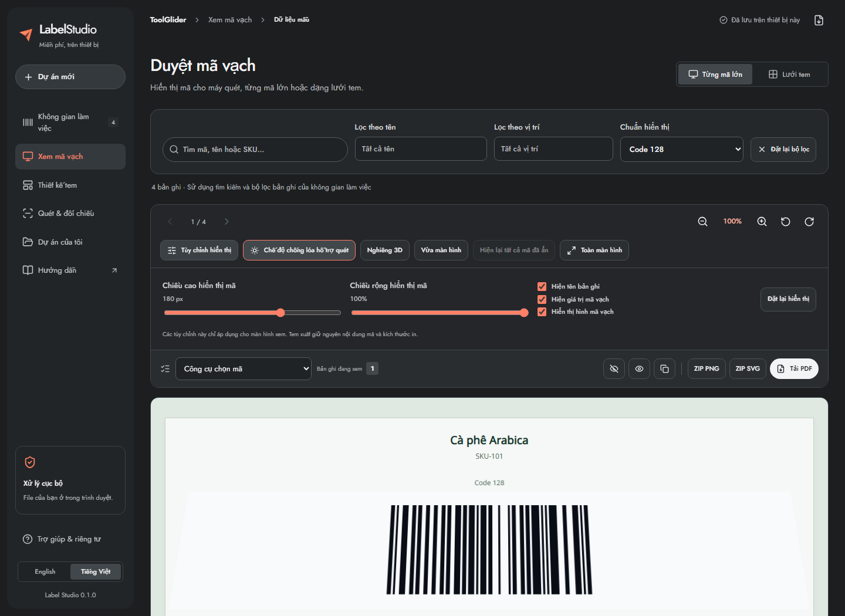Click the "Tải PDF" download button
Image resolution: width=845 pixels, height=616 pixels.
click(x=794, y=368)
